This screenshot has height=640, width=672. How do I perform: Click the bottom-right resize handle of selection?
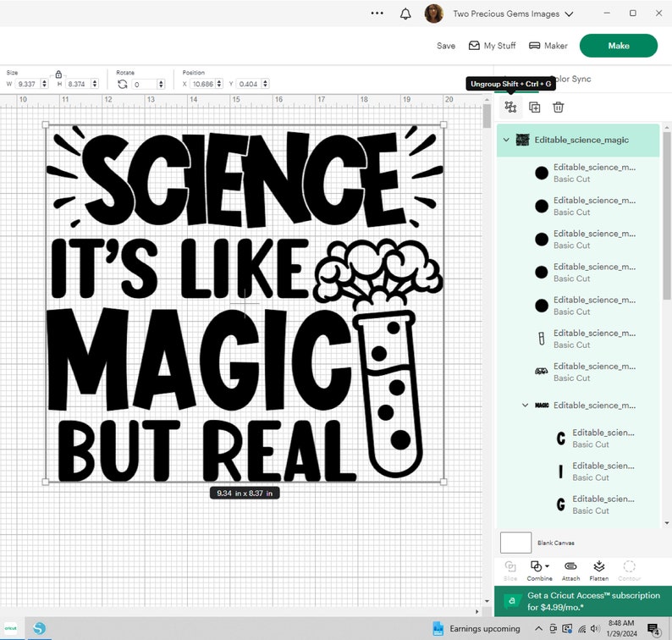click(x=443, y=482)
